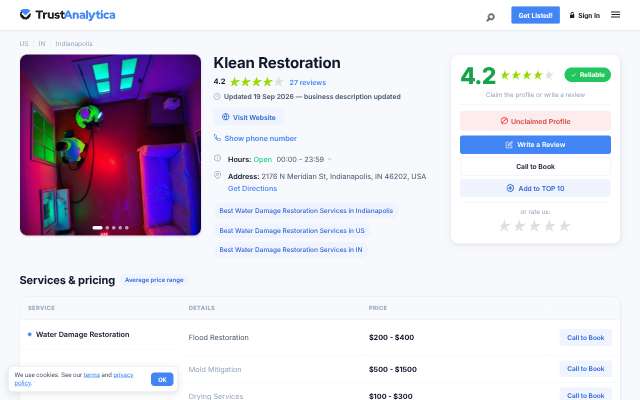The image size is (640, 400).
Task: Select the last carousel dot on photo
Action: click(x=127, y=228)
